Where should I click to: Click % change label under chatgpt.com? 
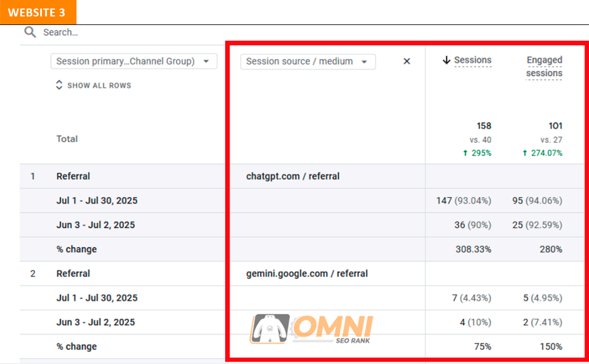point(77,249)
